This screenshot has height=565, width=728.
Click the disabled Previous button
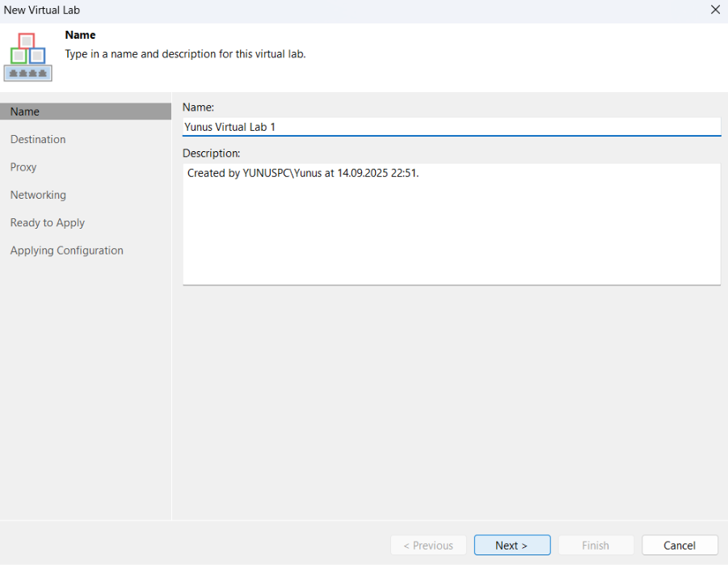[428, 546]
